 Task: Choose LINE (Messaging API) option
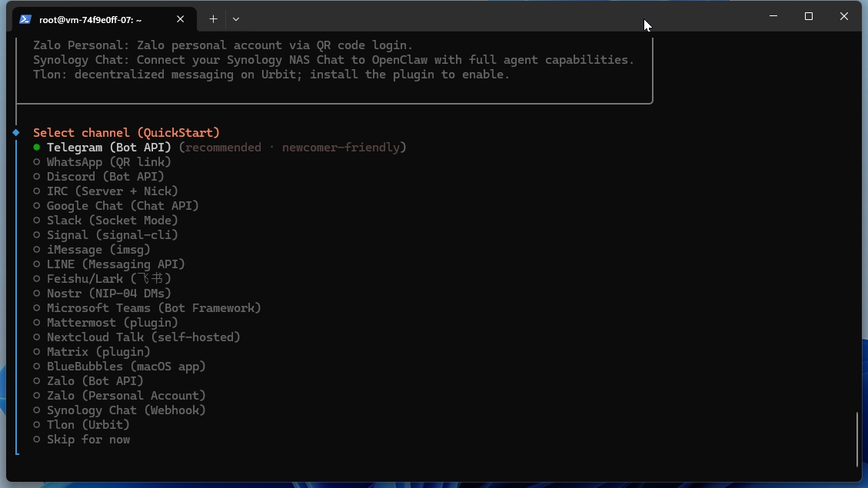point(109,264)
